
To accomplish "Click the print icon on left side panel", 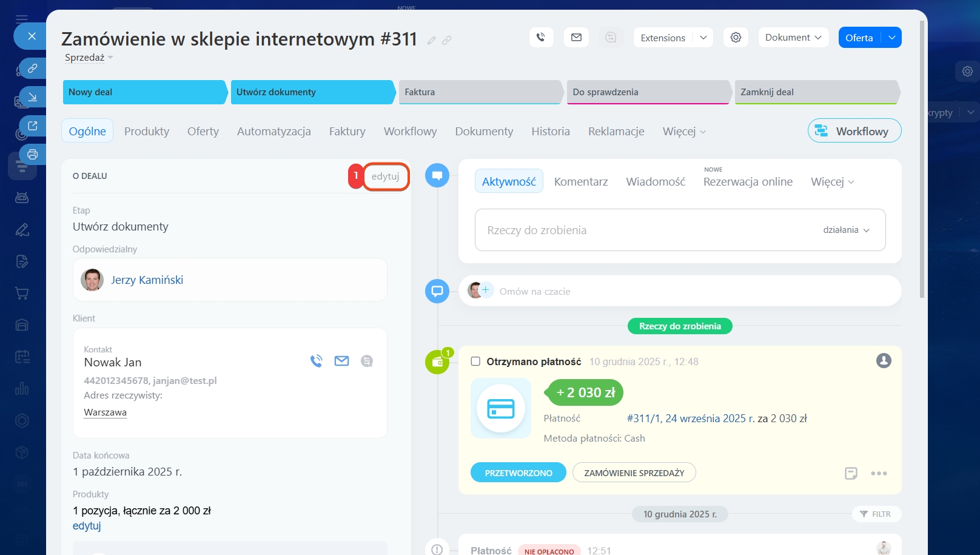I will (x=33, y=154).
